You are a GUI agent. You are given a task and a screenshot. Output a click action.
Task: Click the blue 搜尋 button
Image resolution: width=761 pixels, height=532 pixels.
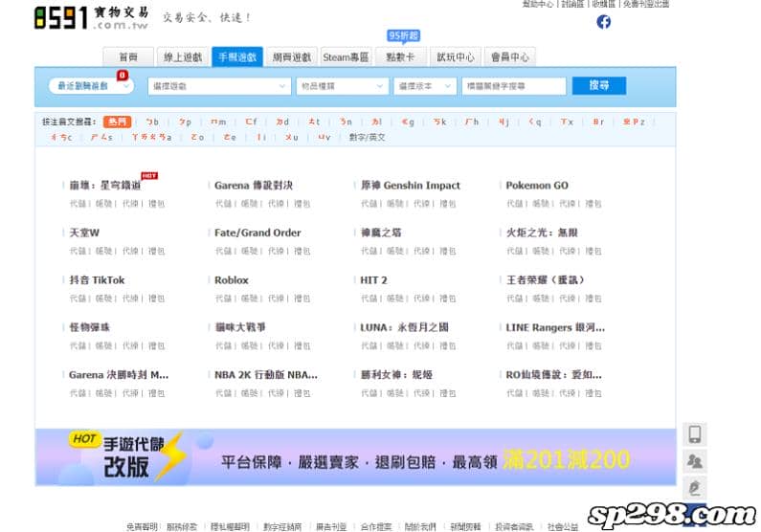click(x=599, y=86)
